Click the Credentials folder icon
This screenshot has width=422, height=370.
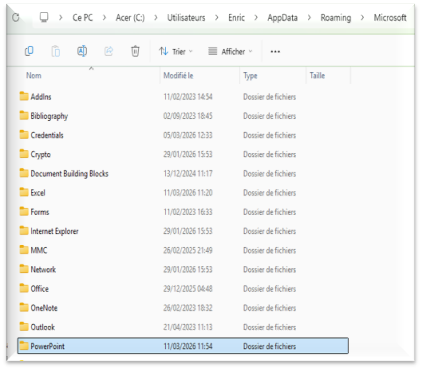24,135
